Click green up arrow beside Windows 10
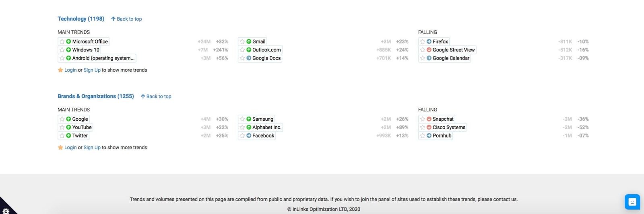The image size is (644, 214). (x=68, y=50)
